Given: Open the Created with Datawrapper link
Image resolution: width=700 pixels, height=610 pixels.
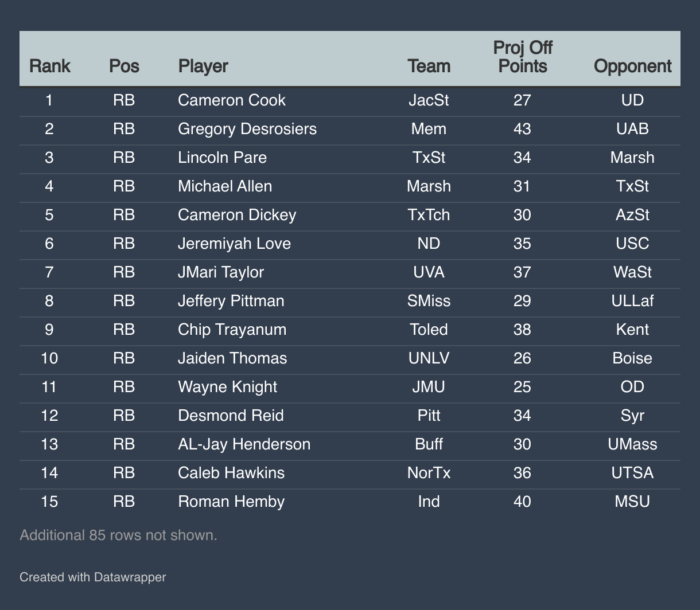Looking at the screenshot, I should (x=92, y=577).
